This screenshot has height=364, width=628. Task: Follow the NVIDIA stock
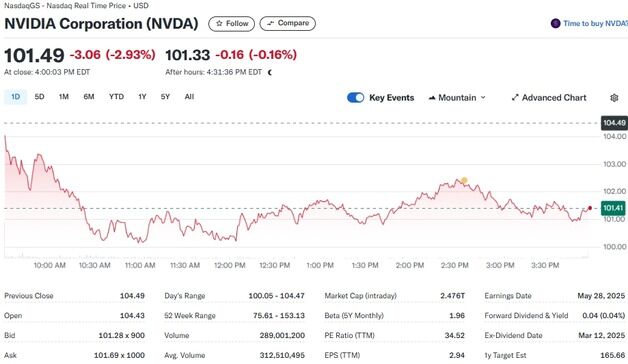231,24
